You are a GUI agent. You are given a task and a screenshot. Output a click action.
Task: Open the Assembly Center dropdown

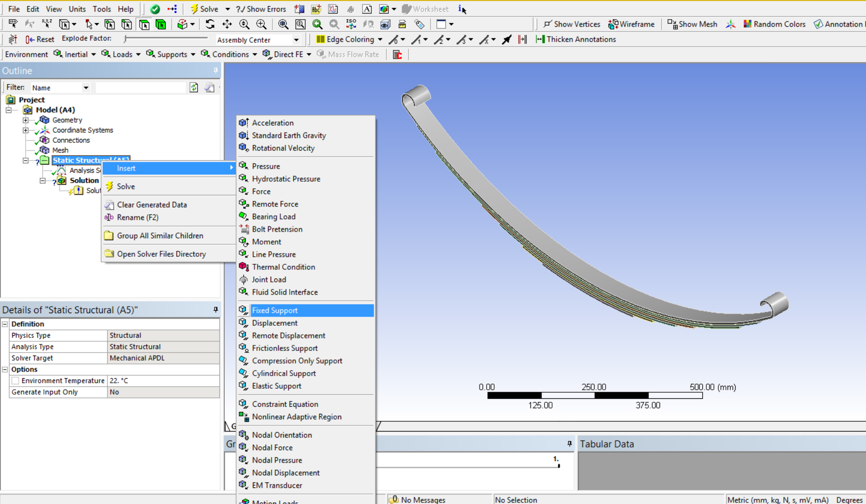point(296,40)
